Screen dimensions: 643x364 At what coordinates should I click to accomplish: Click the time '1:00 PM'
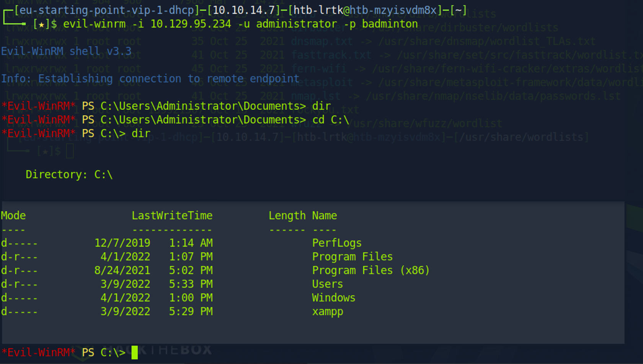coord(191,298)
